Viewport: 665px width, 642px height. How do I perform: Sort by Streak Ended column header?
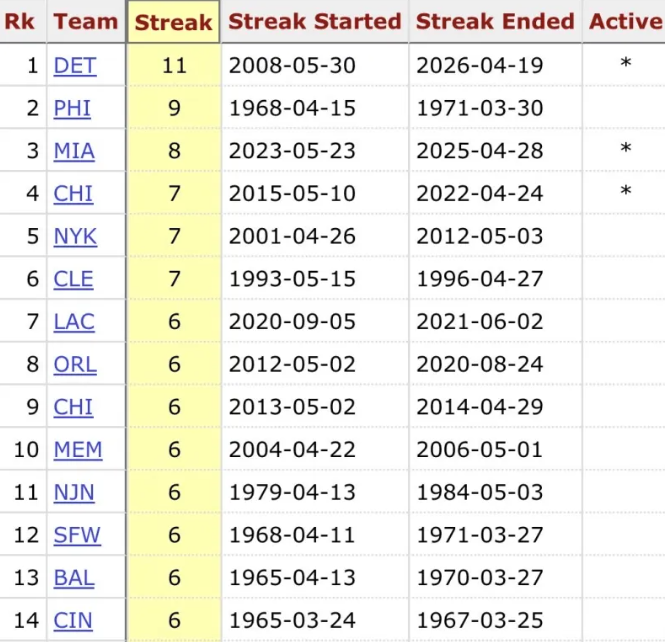click(x=495, y=22)
